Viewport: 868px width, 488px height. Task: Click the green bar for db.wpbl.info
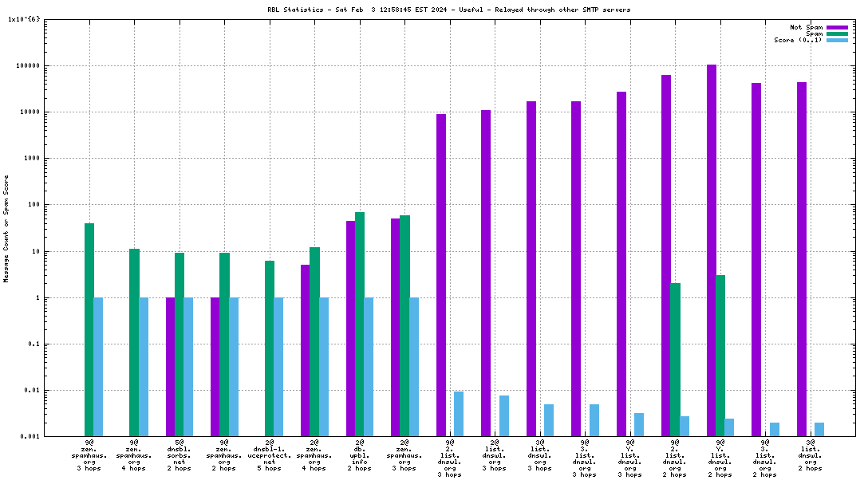pos(360,324)
